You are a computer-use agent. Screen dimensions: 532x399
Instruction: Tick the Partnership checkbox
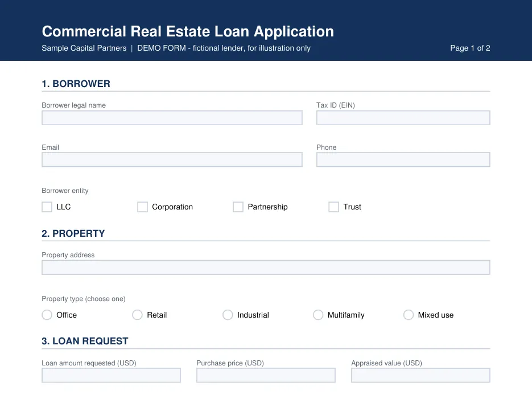pyautogui.click(x=238, y=207)
